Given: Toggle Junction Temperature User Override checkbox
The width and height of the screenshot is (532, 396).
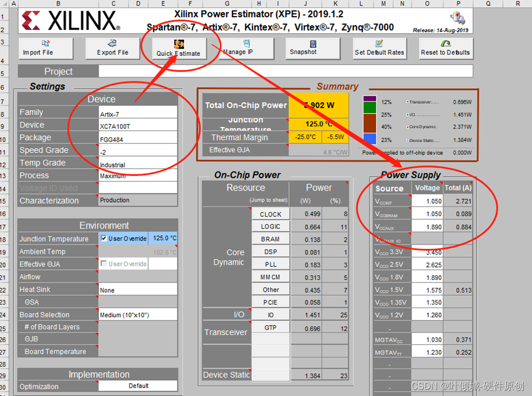Looking at the screenshot, I should click(x=104, y=238).
